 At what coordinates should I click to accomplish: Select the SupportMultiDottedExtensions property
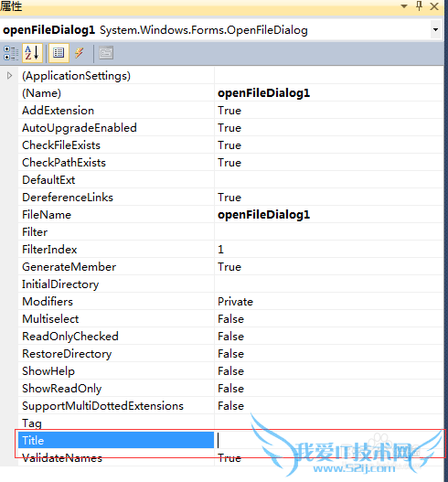(116, 406)
